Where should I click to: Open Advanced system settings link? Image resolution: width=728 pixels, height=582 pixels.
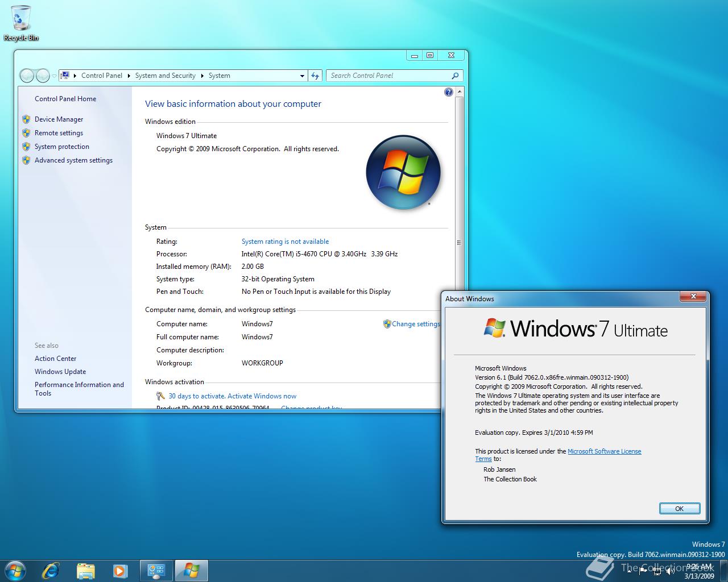pos(73,160)
